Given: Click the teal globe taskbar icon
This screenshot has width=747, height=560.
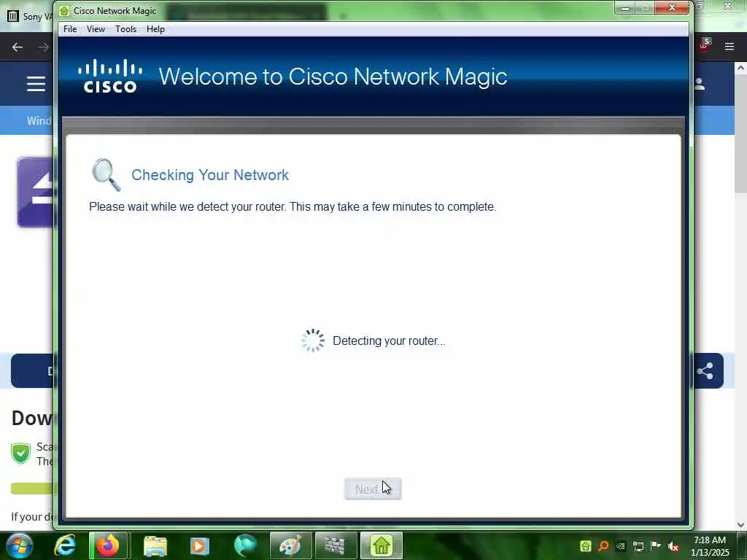Looking at the screenshot, I should pos(245,545).
